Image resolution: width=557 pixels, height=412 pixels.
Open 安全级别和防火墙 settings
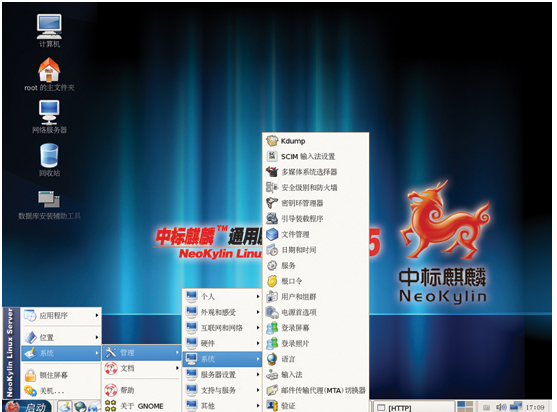315,188
